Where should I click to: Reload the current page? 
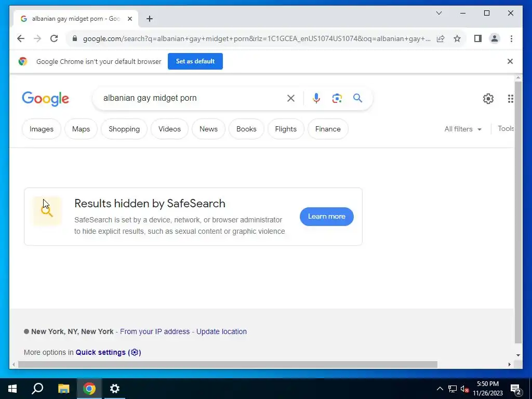[54, 38]
